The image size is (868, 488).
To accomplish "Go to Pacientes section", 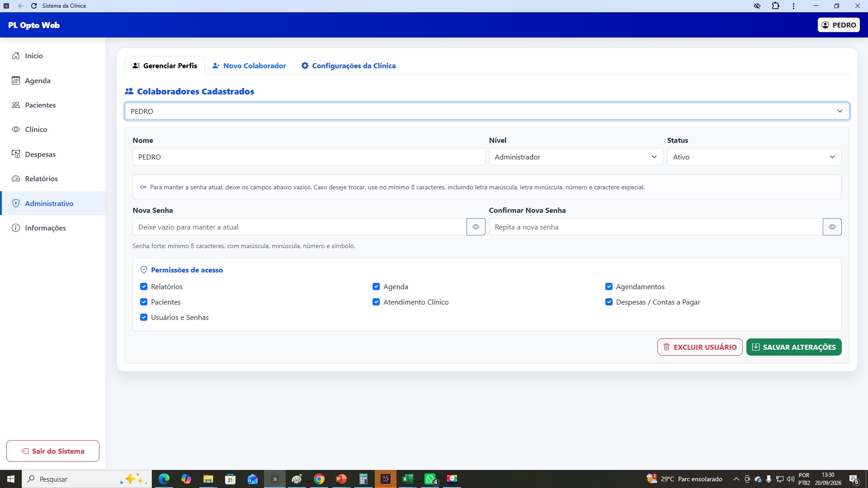I will (x=53, y=105).
